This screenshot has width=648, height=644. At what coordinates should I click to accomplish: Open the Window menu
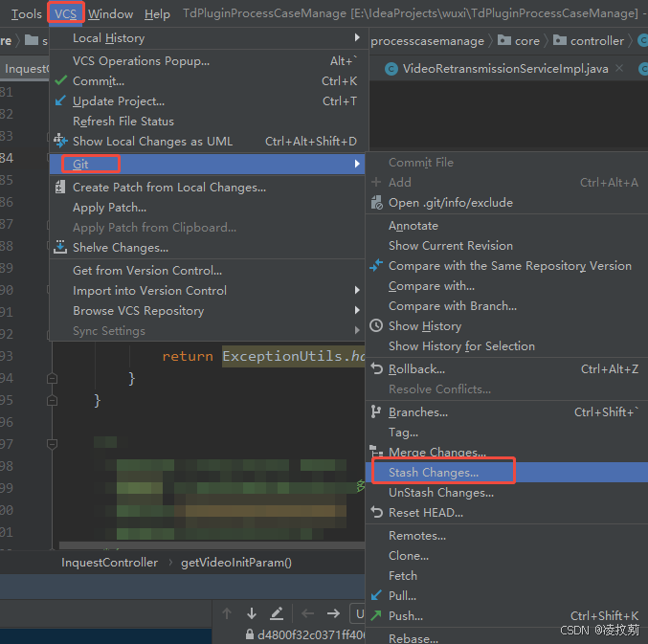point(110,14)
